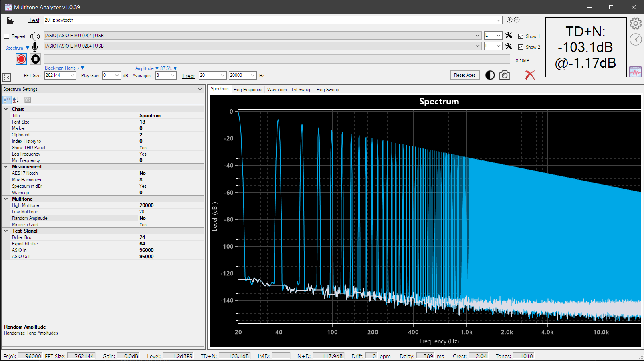Open the Averages dropdown
644x361 pixels.
[x=173, y=75]
